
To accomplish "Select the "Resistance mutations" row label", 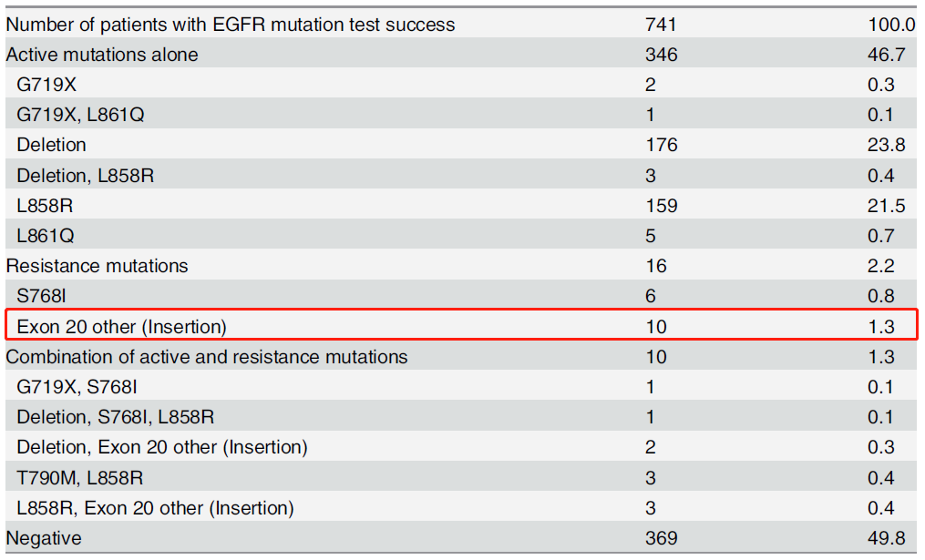I will [x=98, y=266].
